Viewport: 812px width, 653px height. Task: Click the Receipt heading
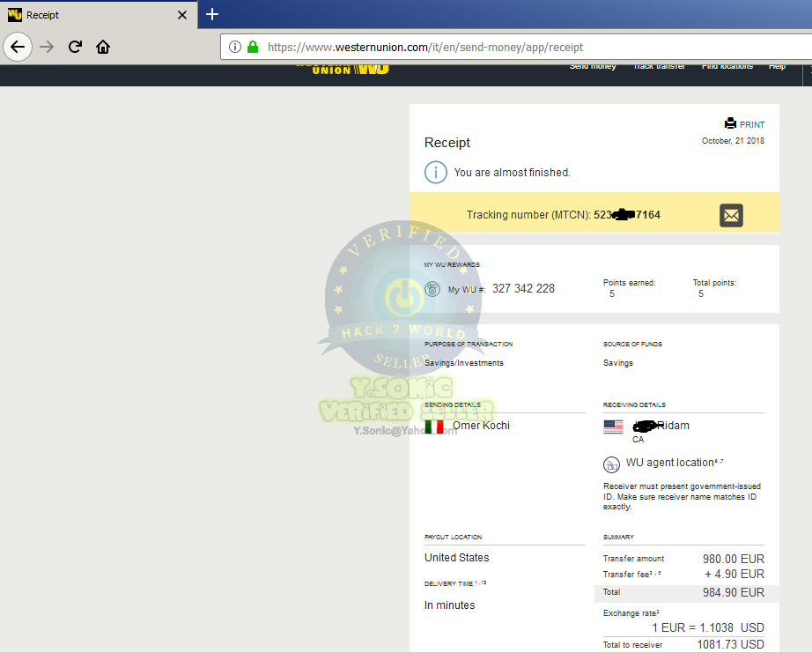[447, 143]
